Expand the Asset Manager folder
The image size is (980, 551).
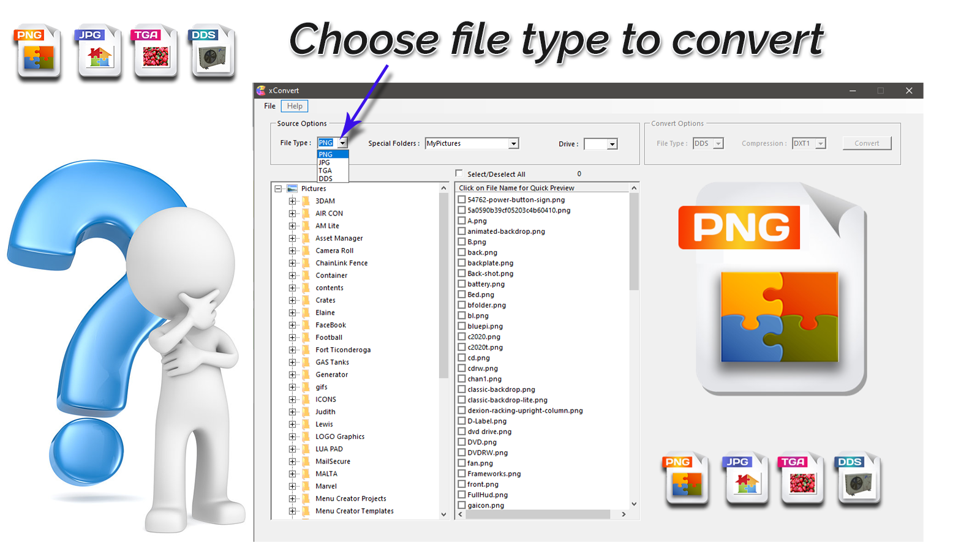[x=292, y=238]
